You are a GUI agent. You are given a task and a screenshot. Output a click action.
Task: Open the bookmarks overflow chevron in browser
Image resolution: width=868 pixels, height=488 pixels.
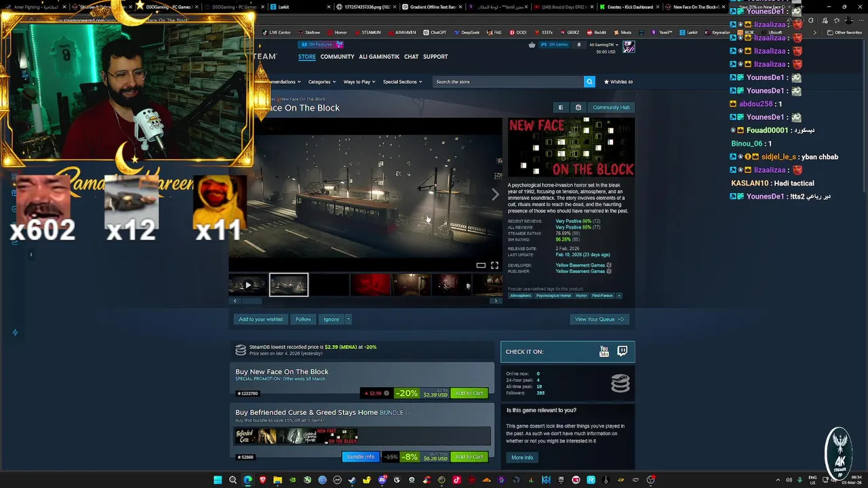(x=814, y=32)
